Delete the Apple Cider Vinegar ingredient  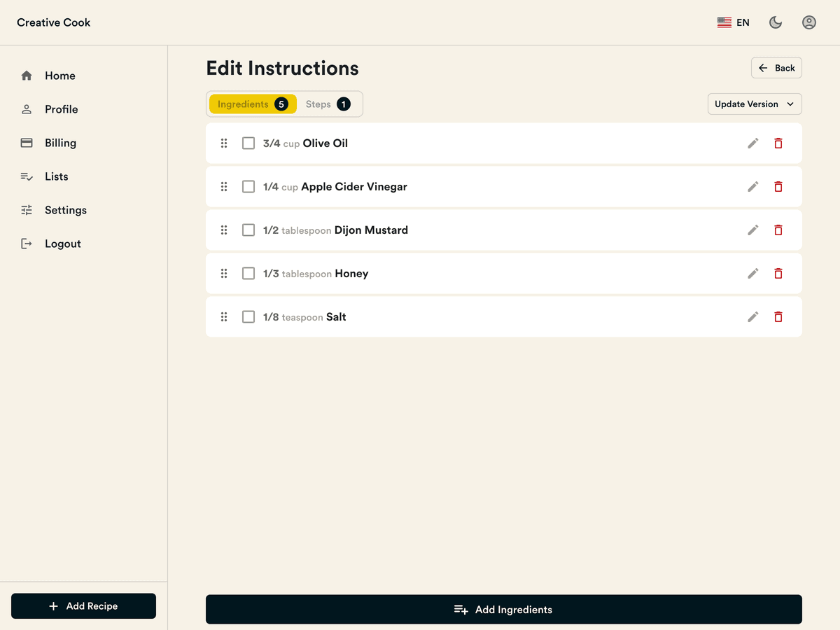tap(778, 187)
